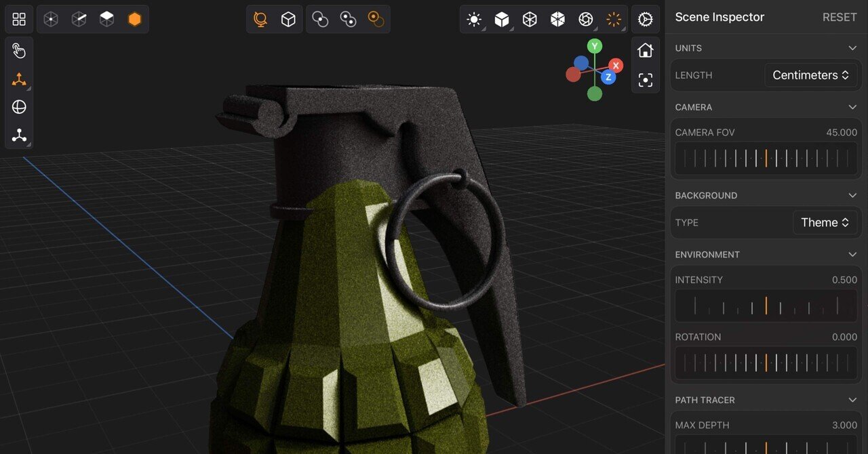
Task: Select vertex selection mode cube icon
Action: pos(51,20)
